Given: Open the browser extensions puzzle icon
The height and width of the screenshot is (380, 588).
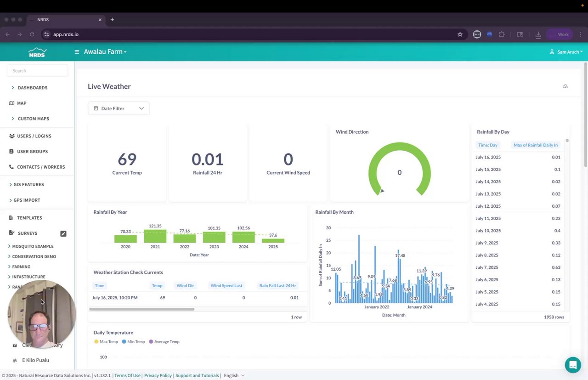Looking at the screenshot, I should pos(502,34).
